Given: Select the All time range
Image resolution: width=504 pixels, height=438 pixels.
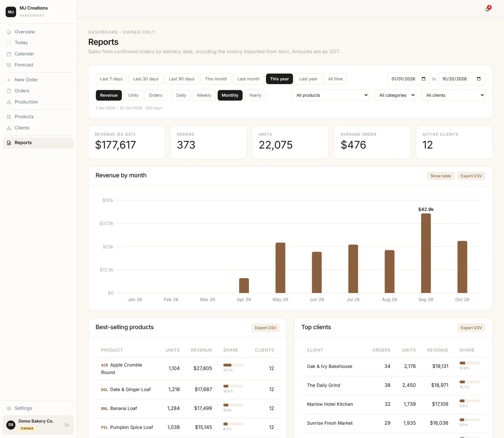Looking at the screenshot, I should pyautogui.click(x=335, y=79).
